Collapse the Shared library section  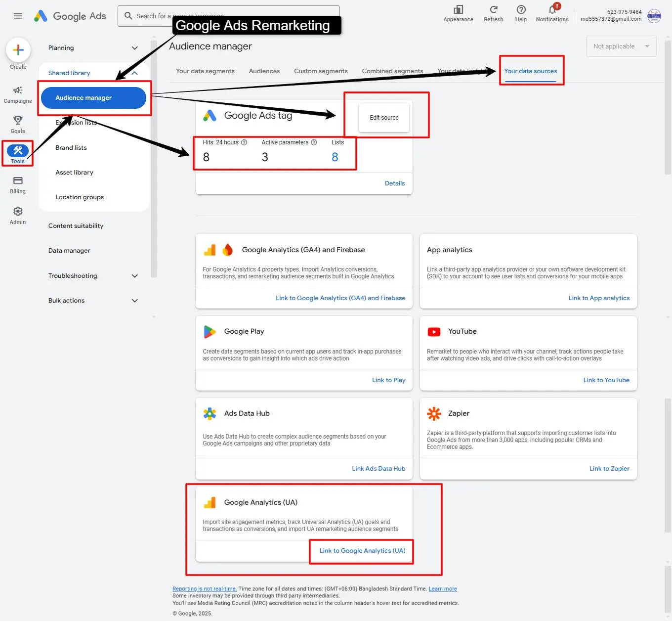tap(134, 73)
